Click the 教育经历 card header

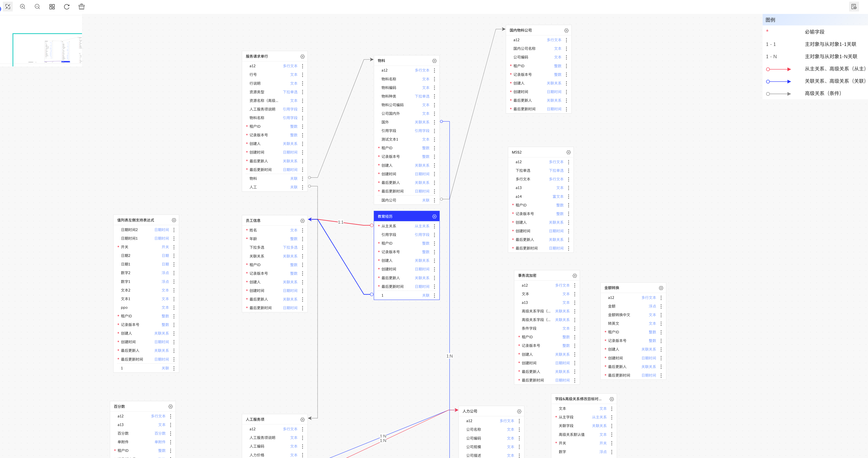(407, 216)
